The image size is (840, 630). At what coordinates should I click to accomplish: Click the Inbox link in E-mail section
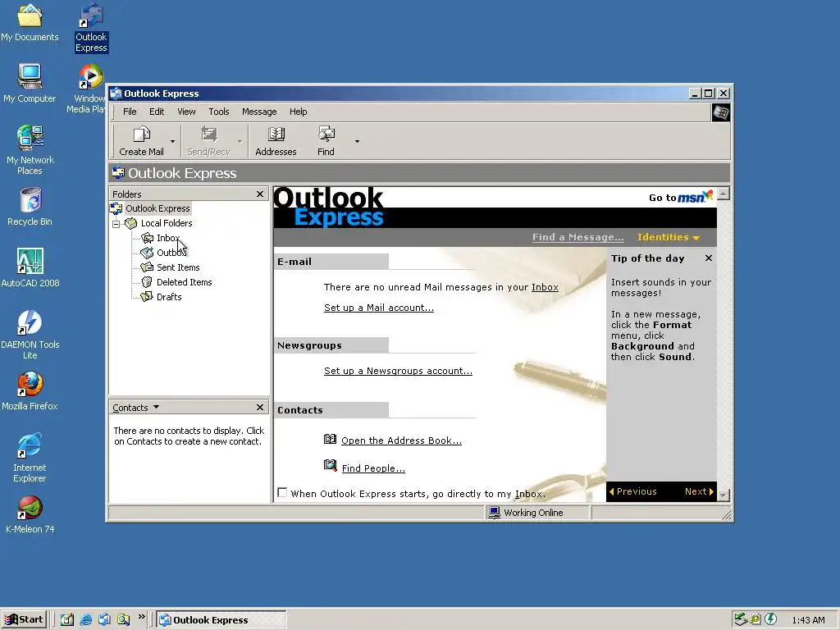pos(545,287)
